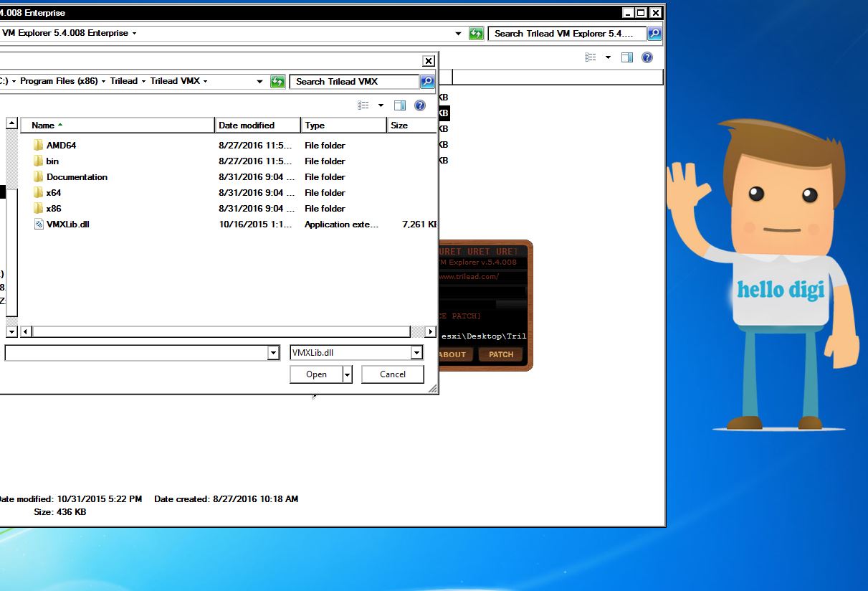Screen dimensions: 868x591
Task: Click horizontal scrollbar right arrow in file list
Action: tap(430, 331)
